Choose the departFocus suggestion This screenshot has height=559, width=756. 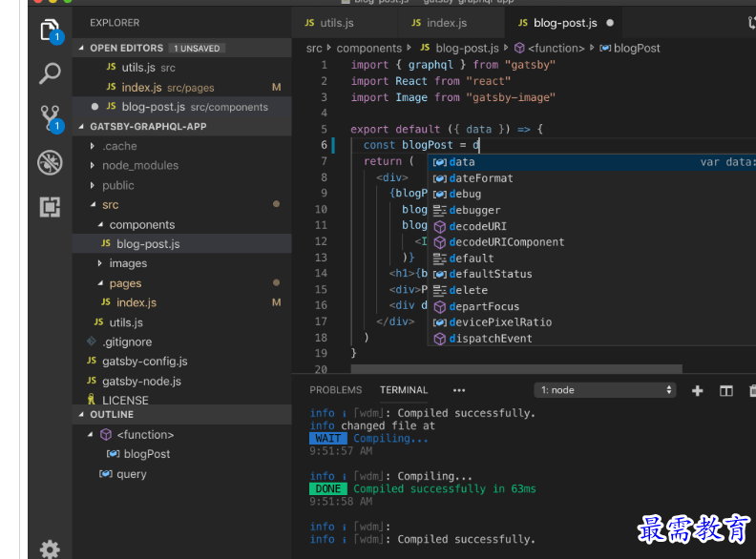(592, 306)
